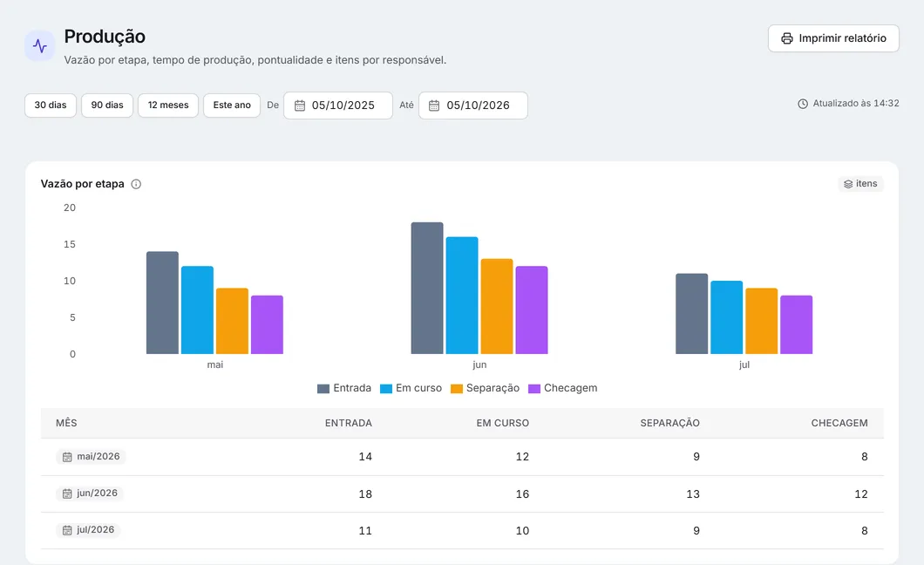Image resolution: width=924 pixels, height=565 pixels.
Task: Click the CHECAGEM column header
Action: pyautogui.click(x=839, y=423)
